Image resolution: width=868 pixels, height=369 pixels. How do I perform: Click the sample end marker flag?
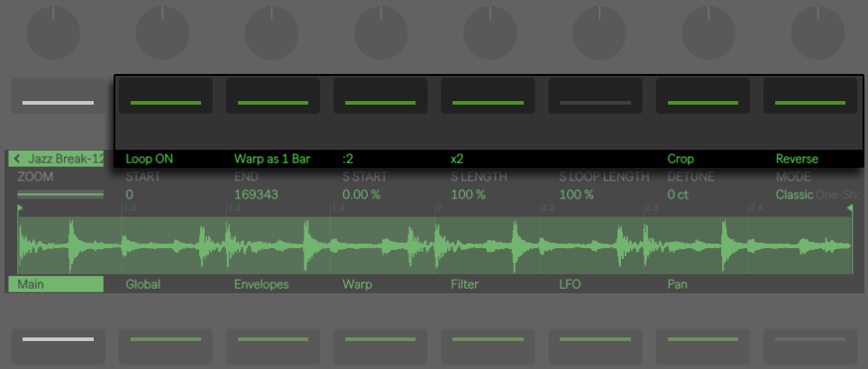pos(849,208)
